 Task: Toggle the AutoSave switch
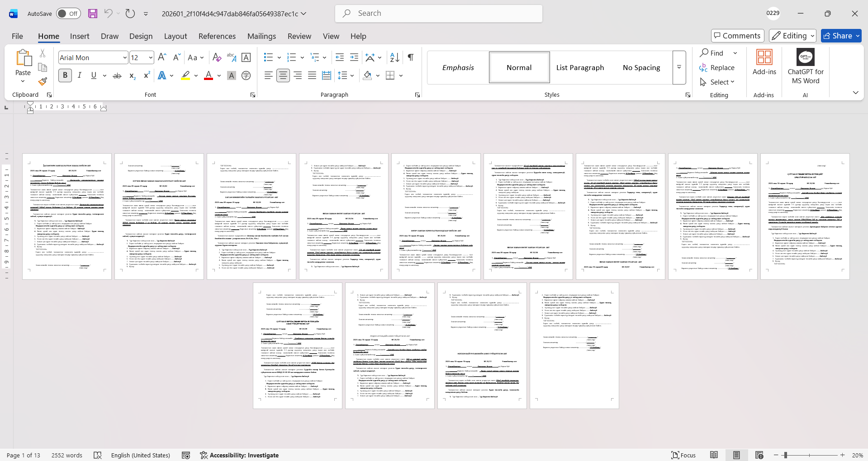pos(68,14)
